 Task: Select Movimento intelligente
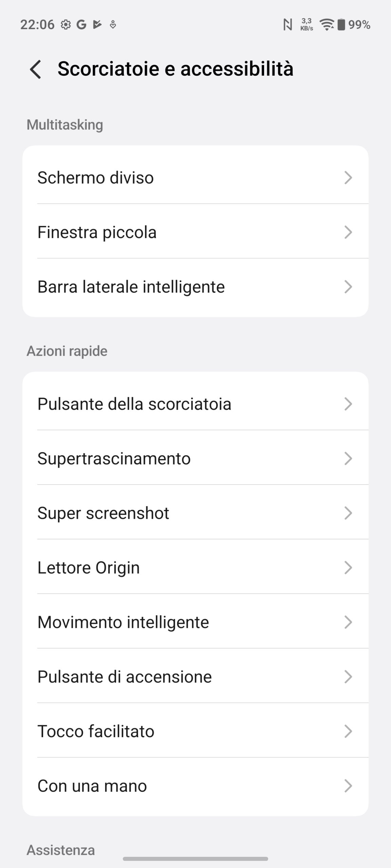coord(195,622)
